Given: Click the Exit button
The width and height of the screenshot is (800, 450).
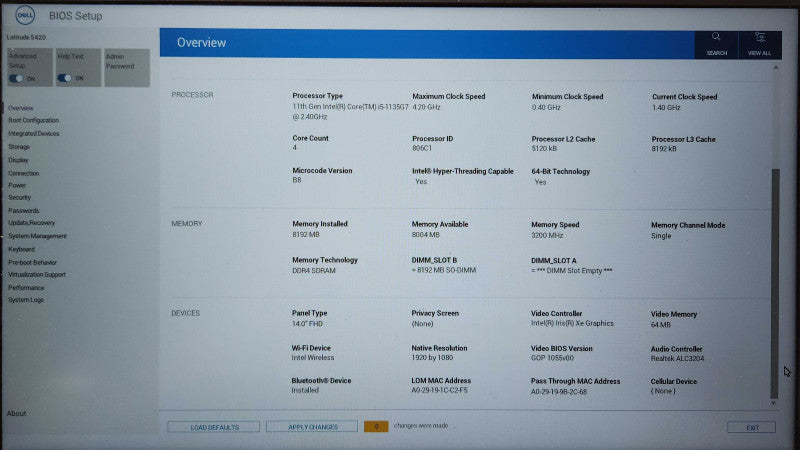Looking at the screenshot, I should (752, 428).
